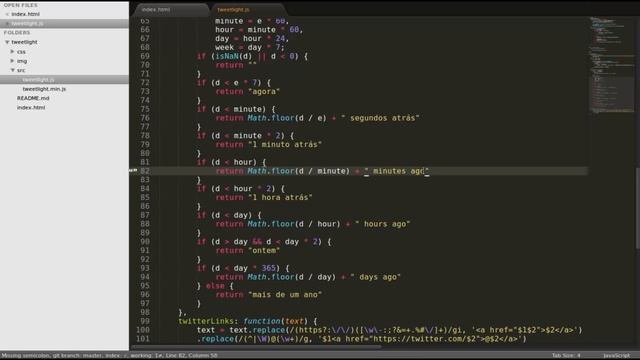Click the lint gutter mark on line 82

133,171
